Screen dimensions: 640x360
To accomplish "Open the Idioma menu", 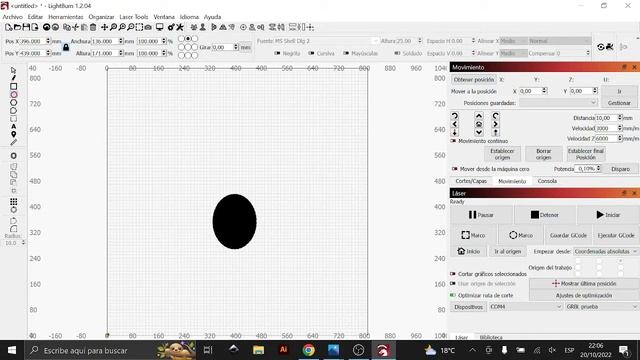I will pos(189,17).
